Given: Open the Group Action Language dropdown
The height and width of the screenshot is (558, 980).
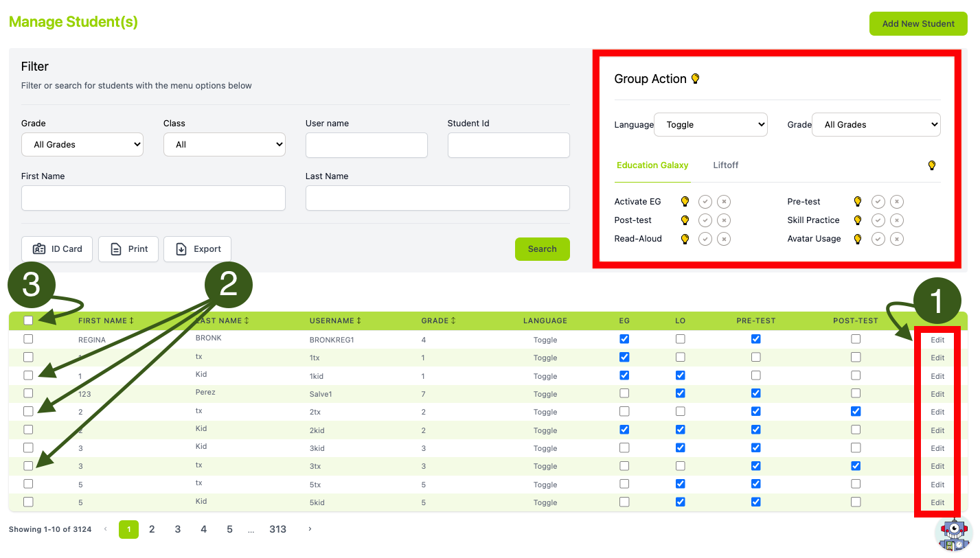Looking at the screenshot, I should click(x=711, y=125).
